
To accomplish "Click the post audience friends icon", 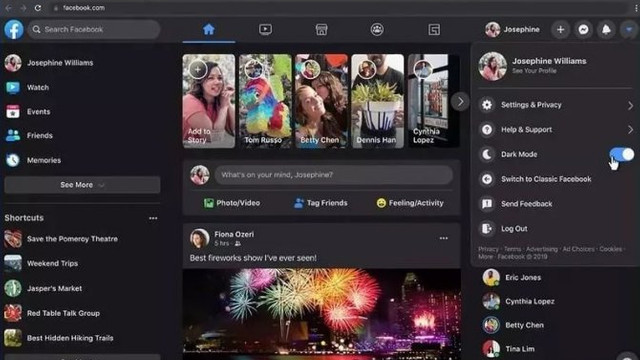I will tap(238, 244).
